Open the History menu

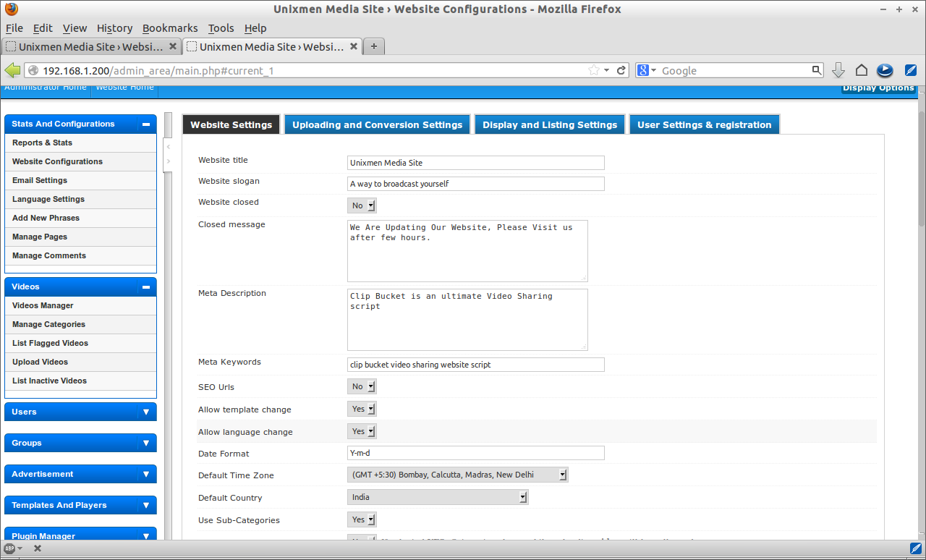(114, 28)
